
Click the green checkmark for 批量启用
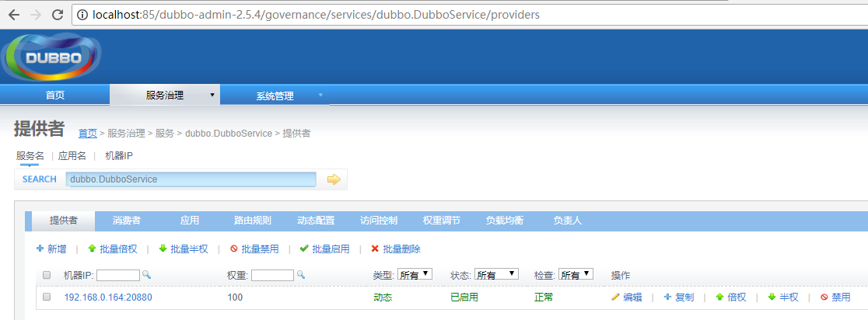(x=304, y=249)
